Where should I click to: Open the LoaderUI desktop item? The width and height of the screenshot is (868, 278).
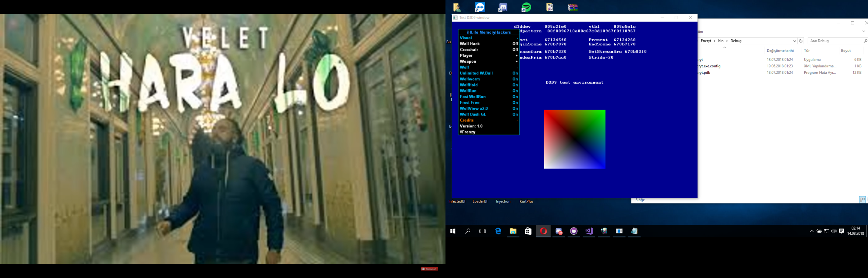point(480,201)
